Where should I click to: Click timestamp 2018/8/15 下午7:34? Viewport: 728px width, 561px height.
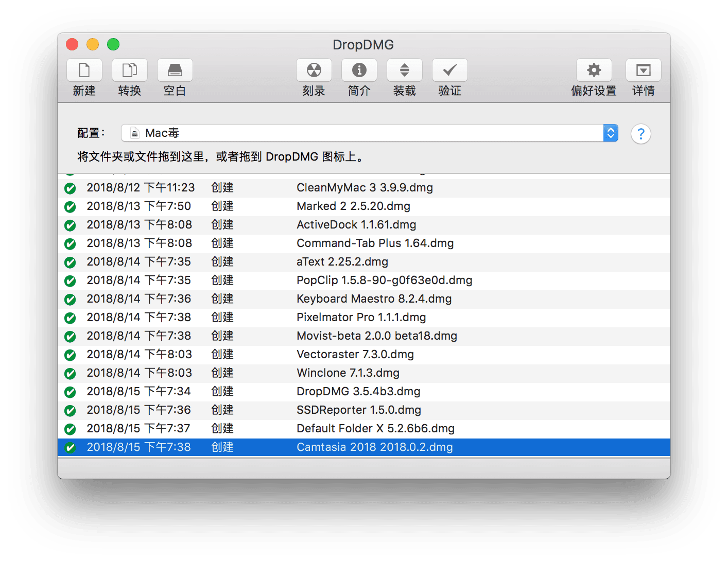[x=139, y=392]
